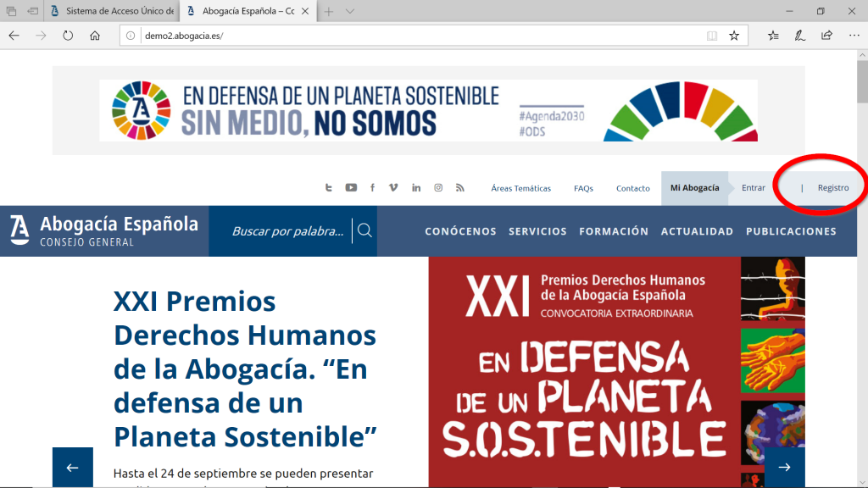Open FAQs link
The height and width of the screenshot is (488, 868).
click(583, 188)
